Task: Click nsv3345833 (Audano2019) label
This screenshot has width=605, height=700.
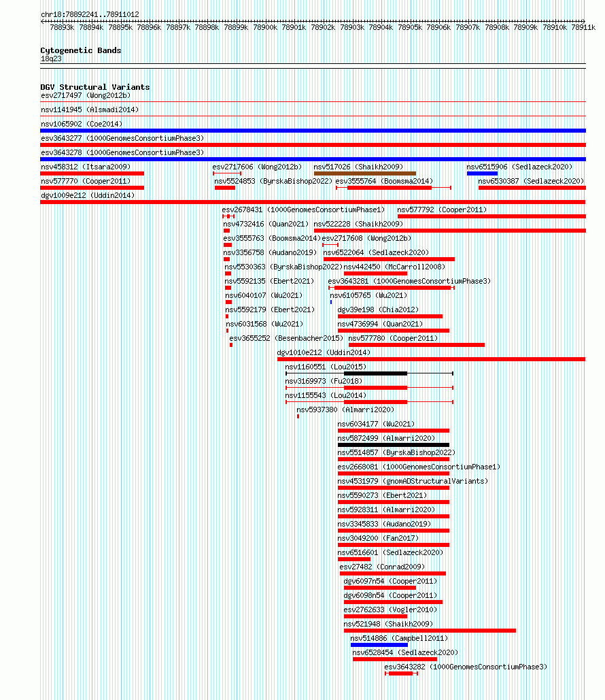Action: point(384,524)
